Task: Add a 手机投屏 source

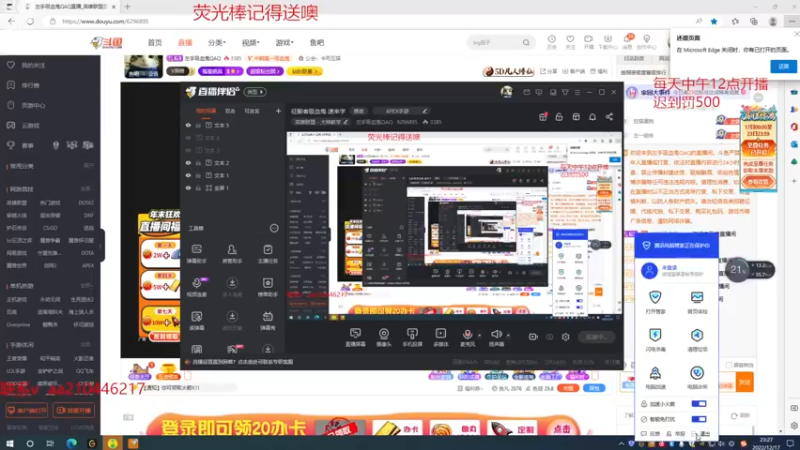Action: 412,337
